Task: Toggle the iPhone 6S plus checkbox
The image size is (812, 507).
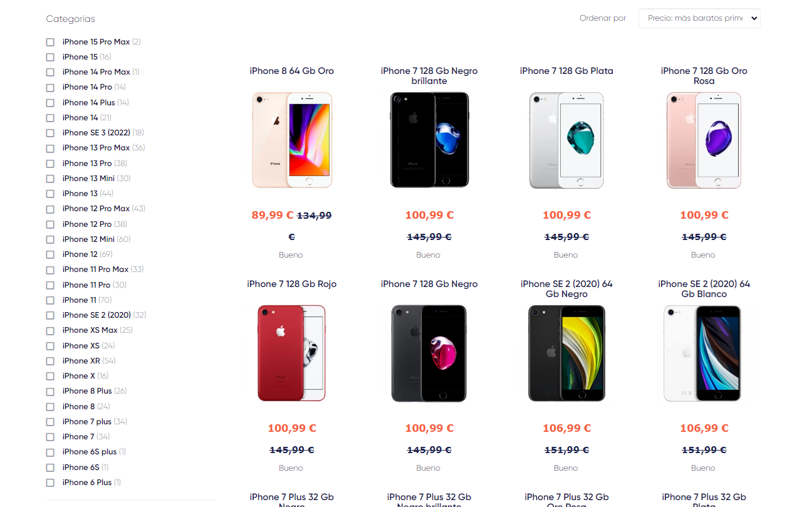Action: pyautogui.click(x=50, y=452)
